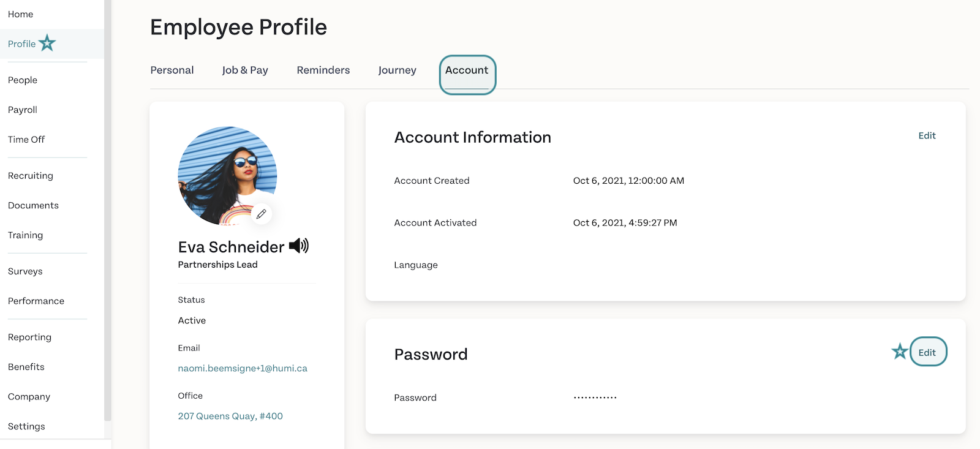The height and width of the screenshot is (449, 980).
Task: Open Company section
Action: point(29,396)
